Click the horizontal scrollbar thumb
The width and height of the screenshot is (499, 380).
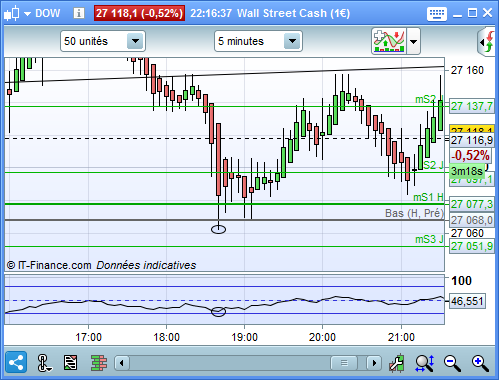point(344,363)
